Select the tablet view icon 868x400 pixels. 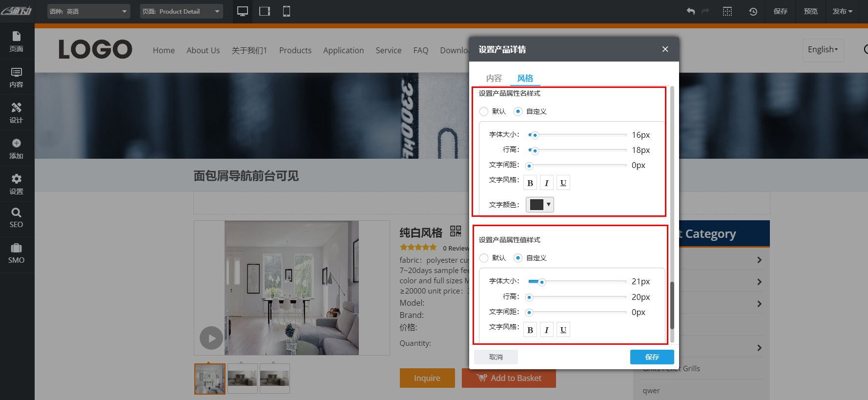click(265, 11)
